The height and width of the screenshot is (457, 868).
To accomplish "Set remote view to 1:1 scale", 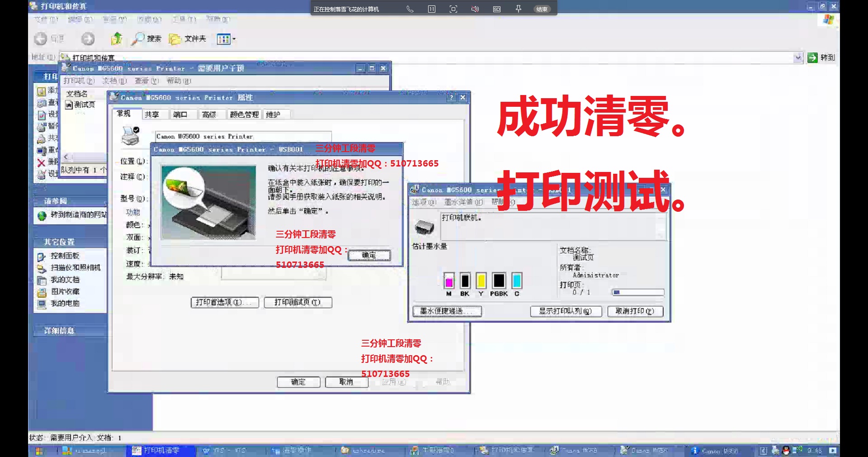I will click(432, 9).
